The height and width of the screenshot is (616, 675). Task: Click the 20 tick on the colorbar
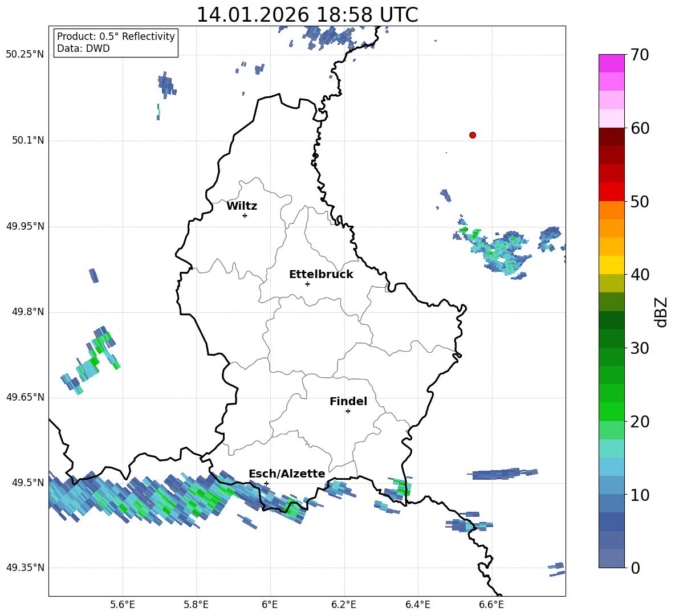coord(640,422)
